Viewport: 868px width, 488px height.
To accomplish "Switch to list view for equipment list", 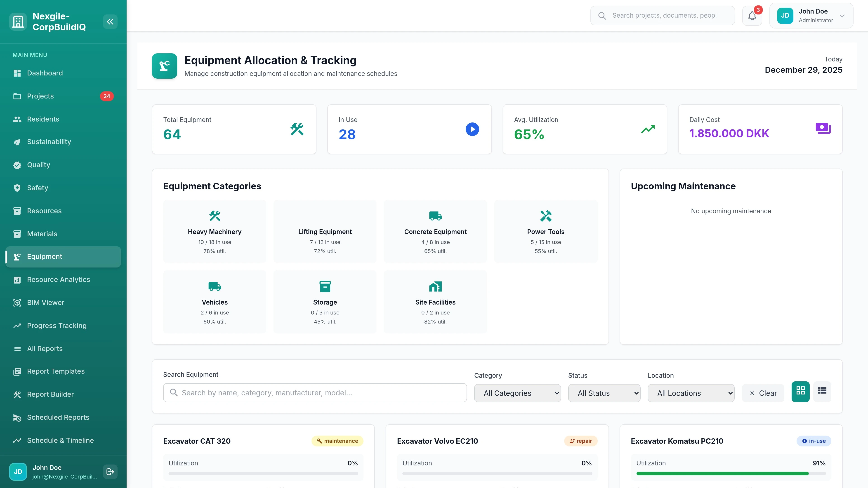I will coord(822,391).
